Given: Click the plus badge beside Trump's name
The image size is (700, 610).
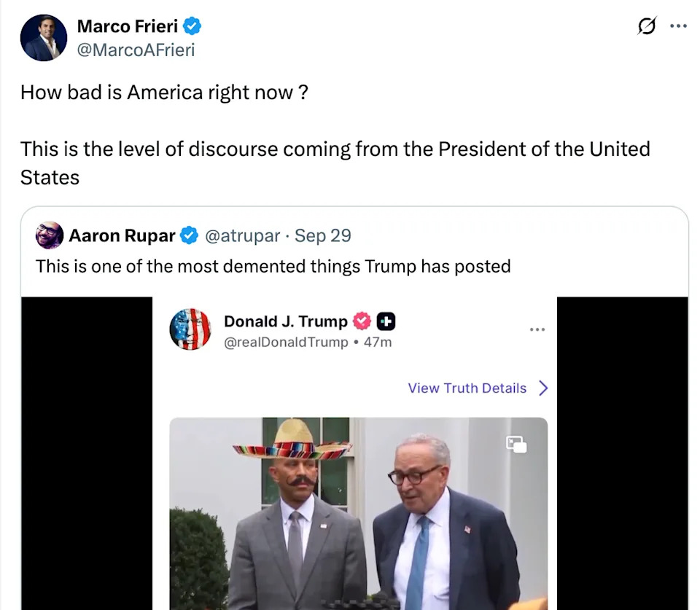Looking at the screenshot, I should point(386,321).
